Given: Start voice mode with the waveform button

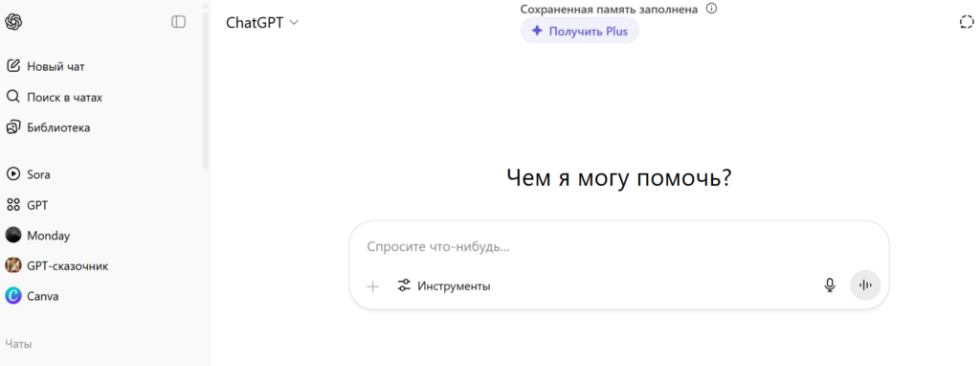Looking at the screenshot, I should (x=865, y=286).
